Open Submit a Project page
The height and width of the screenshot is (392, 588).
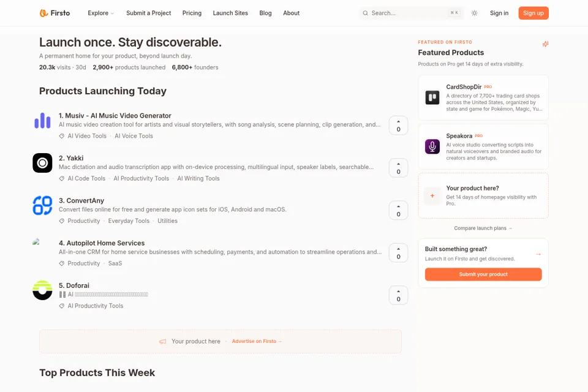pos(148,13)
